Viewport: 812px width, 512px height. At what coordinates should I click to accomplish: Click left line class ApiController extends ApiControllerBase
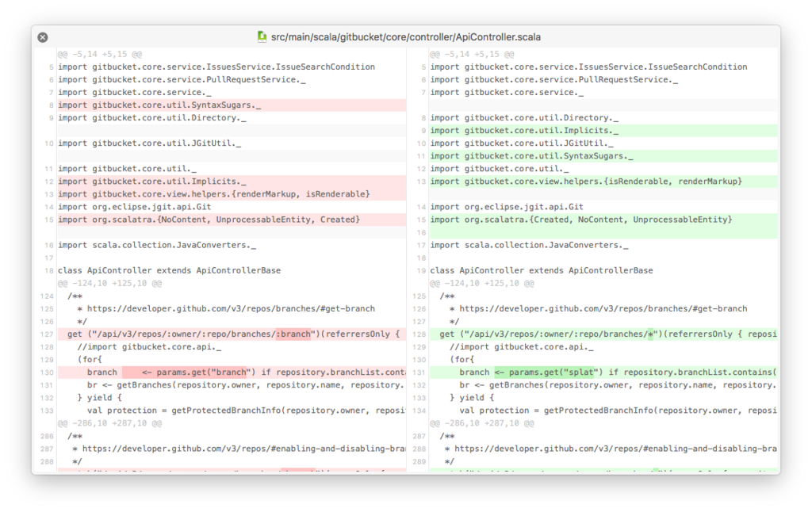(x=170, y=270)
